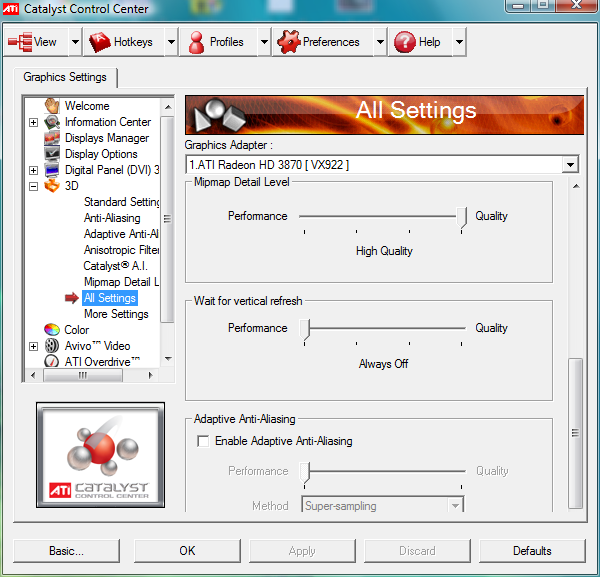Click the Welcome hand icon

click(x=52, y=106)
